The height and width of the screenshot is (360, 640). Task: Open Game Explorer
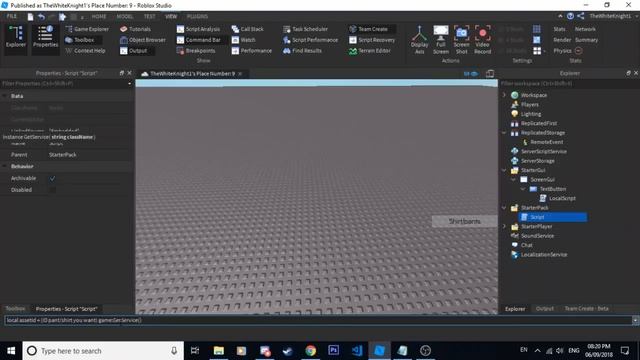[87, 29]
